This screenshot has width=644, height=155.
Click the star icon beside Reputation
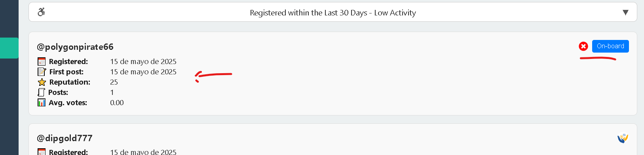coord(42,82)
